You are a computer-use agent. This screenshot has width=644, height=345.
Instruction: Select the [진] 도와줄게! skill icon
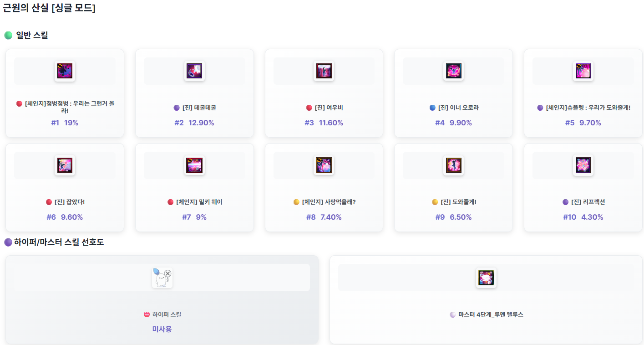(x=453, y=165)
